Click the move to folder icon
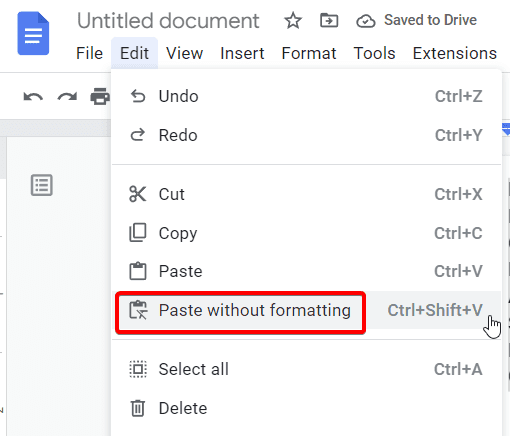The height and width of the screenshot is (436, 510). [329, 21]
